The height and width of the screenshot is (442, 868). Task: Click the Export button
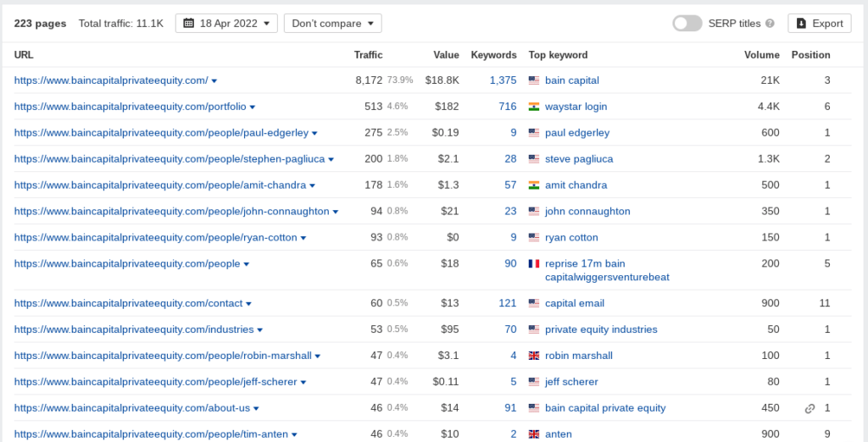(x=820, y=23)
